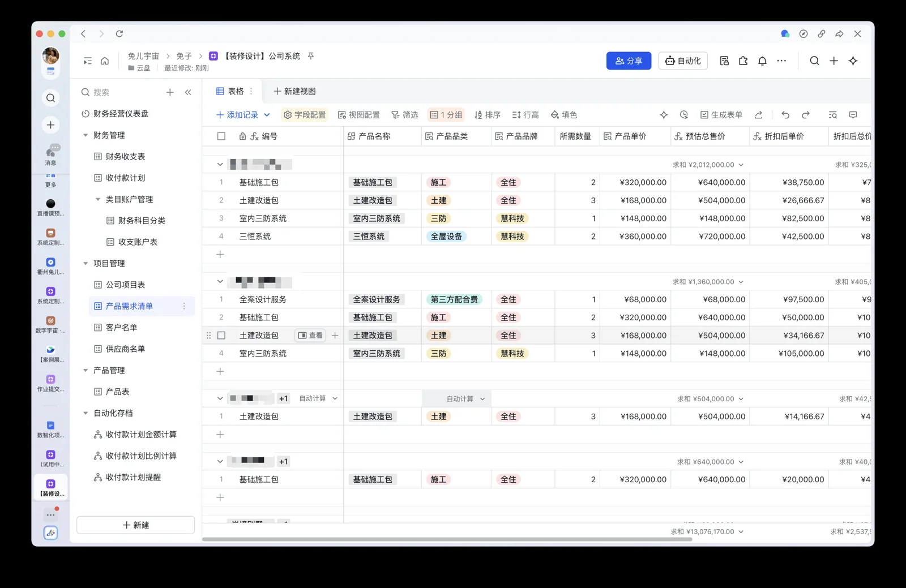Click the top-right search magnifier icon

click(x=814, y=61)
